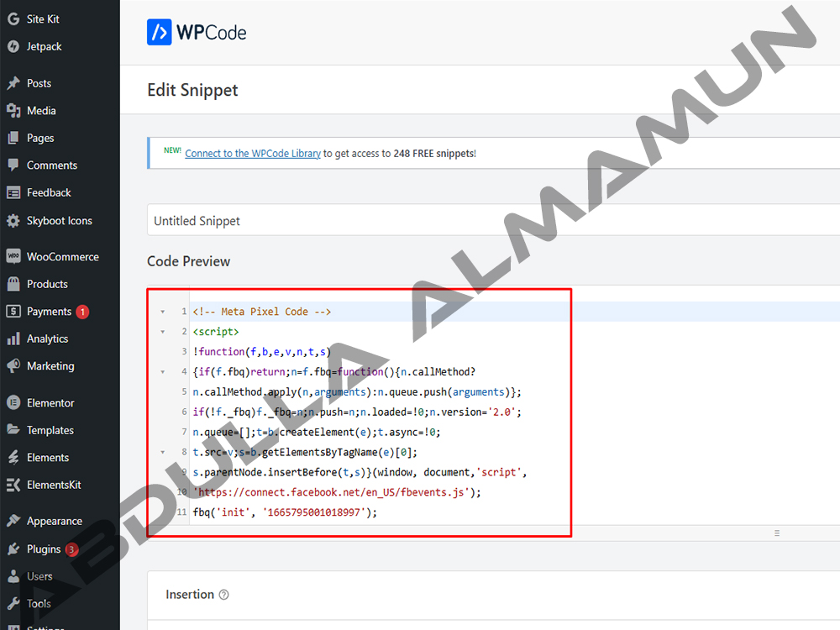Image resolution: width=840 pixels, height=630 pixels.
Task: Collapse code fold arrow on line 1
Action: [162, 312]
